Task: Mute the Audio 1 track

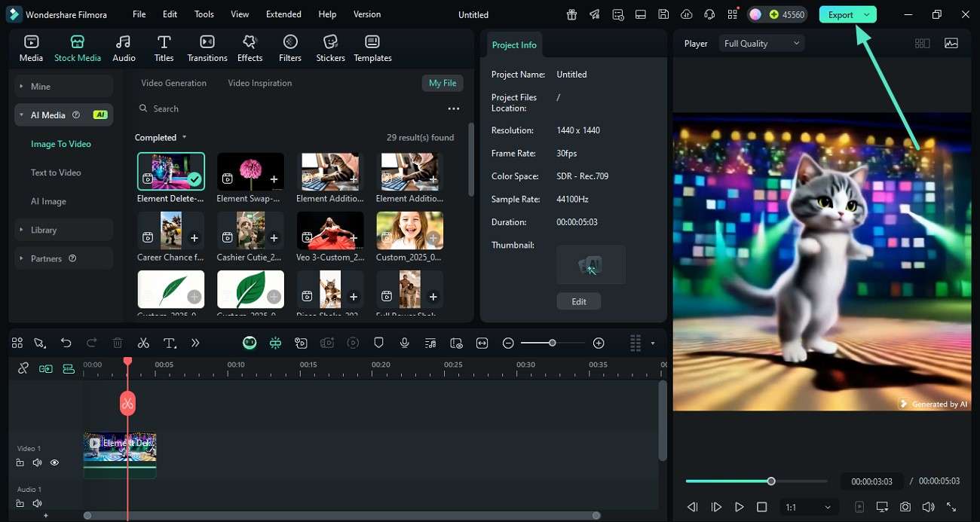Action: [37, 503]
